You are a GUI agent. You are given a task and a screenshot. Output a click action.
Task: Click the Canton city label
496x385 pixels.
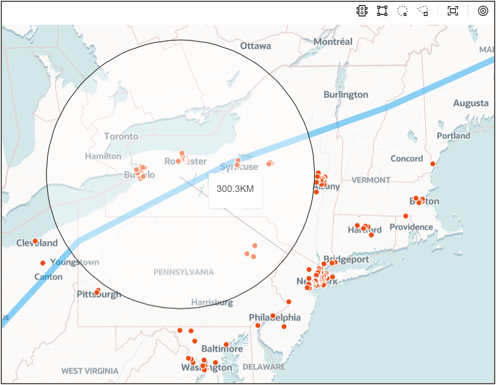point(48,277)
